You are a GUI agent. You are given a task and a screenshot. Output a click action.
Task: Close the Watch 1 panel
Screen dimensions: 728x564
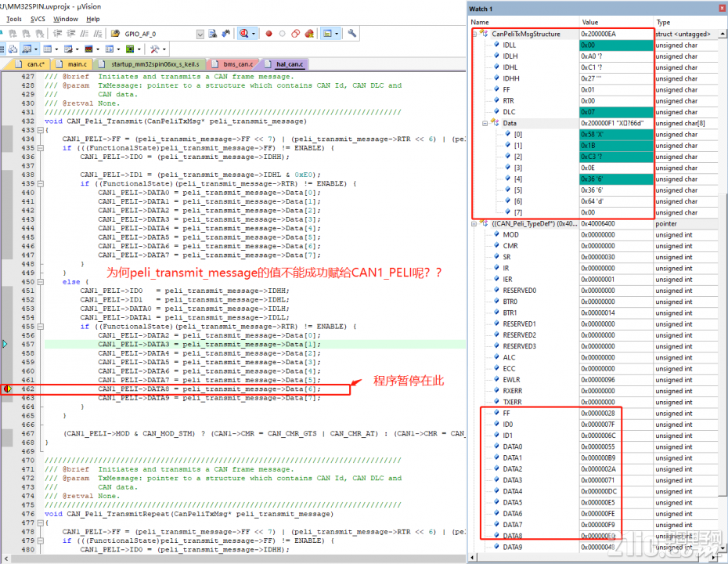click(x=722, y=9)
